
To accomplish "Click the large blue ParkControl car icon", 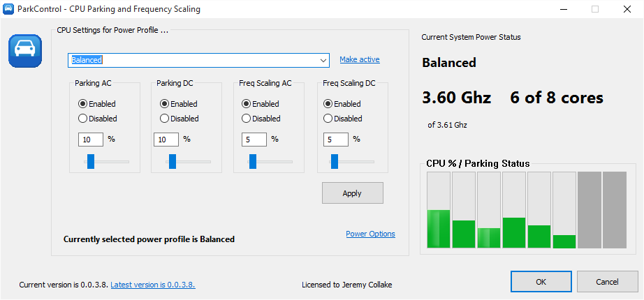I will point(25,51).
